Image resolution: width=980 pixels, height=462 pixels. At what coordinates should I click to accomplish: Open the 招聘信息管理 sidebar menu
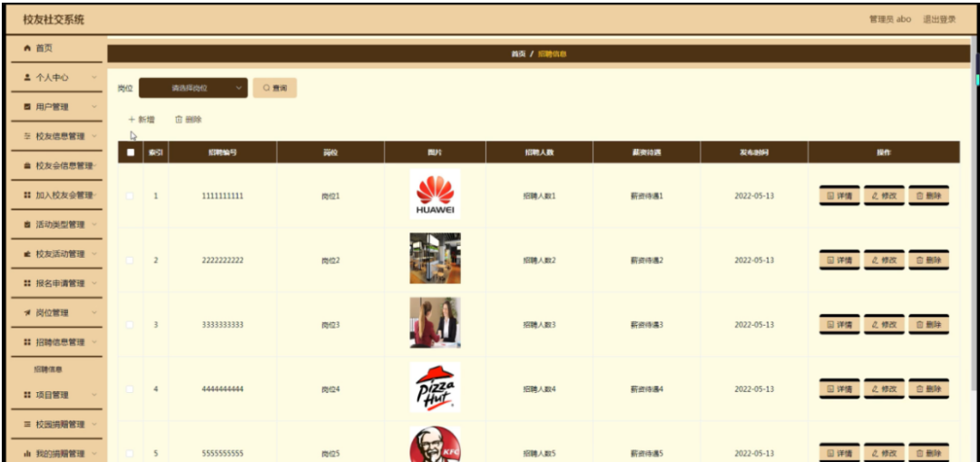click(x=56, y=342)
